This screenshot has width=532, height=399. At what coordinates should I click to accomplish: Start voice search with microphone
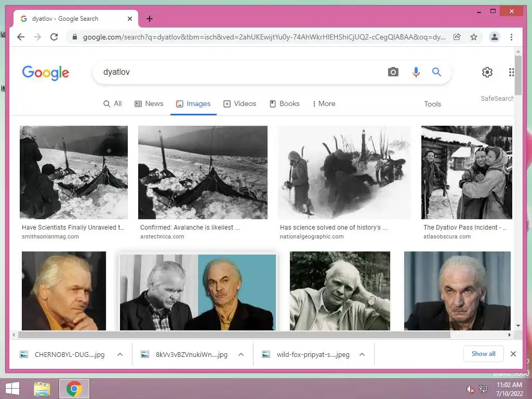point(416,72)
